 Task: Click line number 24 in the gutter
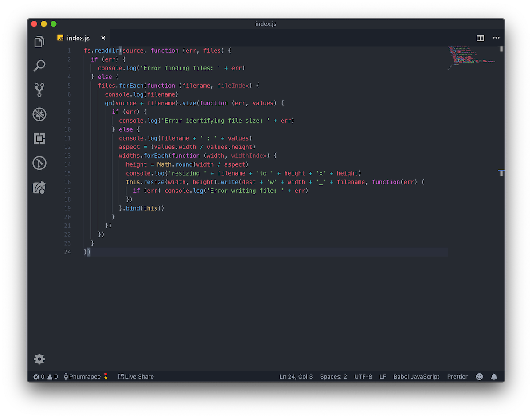click(x=67, y=252)
